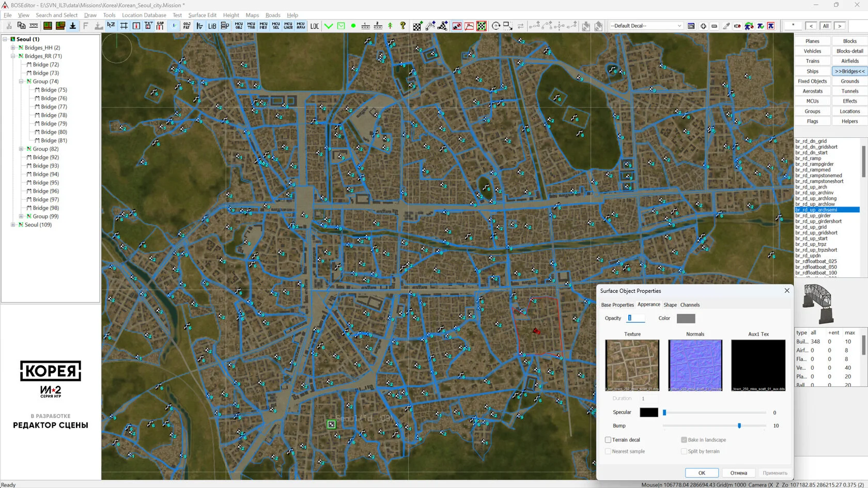Screen dimensions: 868x488
Task: Switch to the Shape tab
Action: point(670,305)
